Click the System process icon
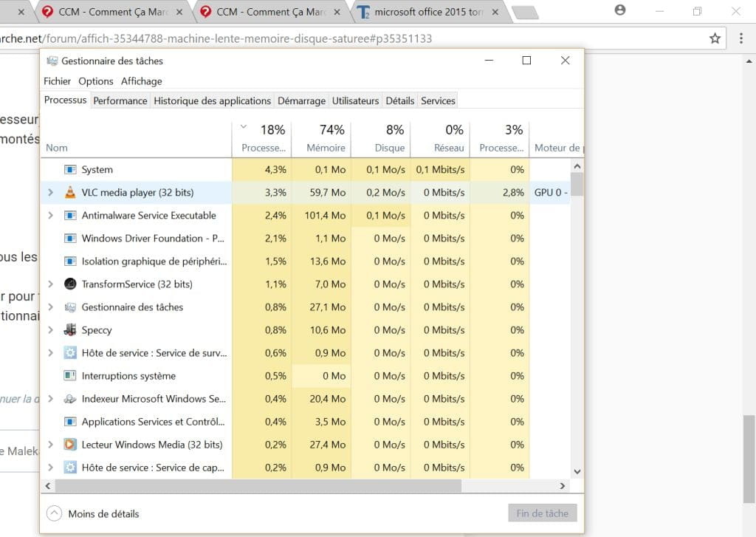The image size is (756, 537). click(70, 169)
